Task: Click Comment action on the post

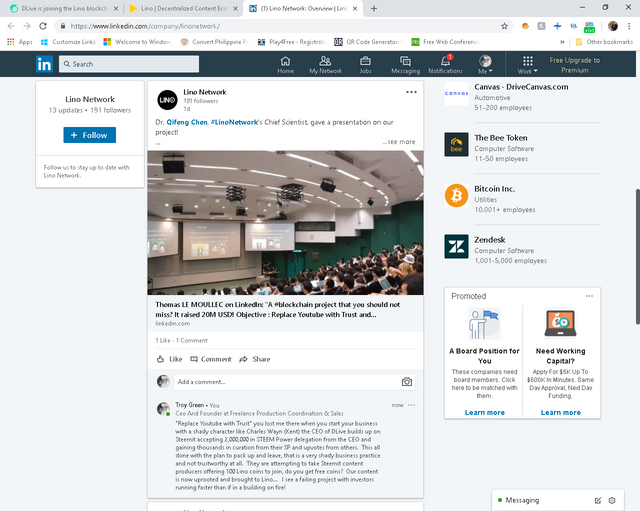Action: click(211, 359)
